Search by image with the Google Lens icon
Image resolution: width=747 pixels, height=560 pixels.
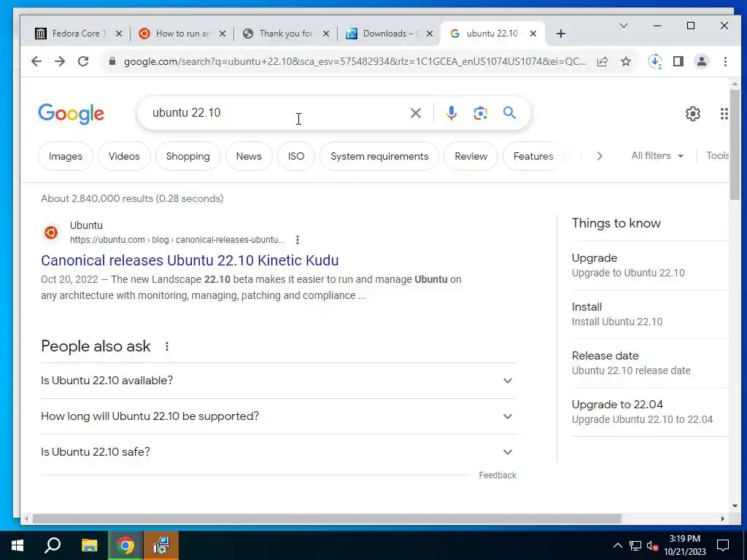[481, 113]
